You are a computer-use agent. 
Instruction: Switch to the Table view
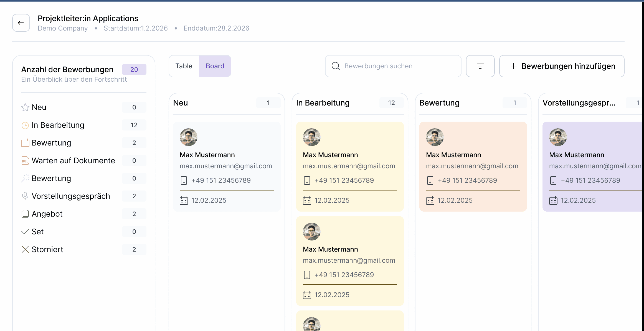[x=184, y=66]
